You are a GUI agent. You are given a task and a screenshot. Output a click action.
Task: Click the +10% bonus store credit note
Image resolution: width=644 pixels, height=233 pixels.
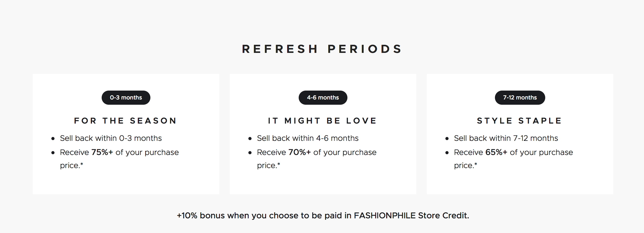(323, 215)
